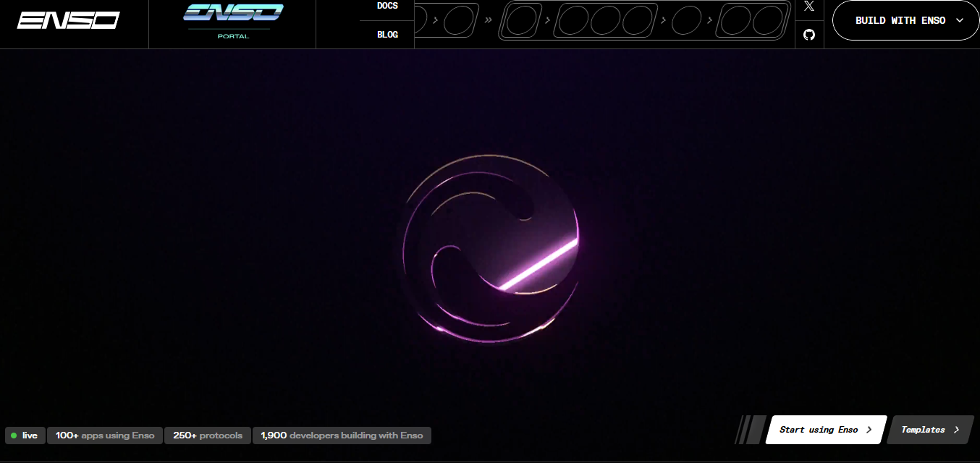Viewport: 980px width, 463px height.
Task: Click the arrow on Templates button
Action: point(957,430)
